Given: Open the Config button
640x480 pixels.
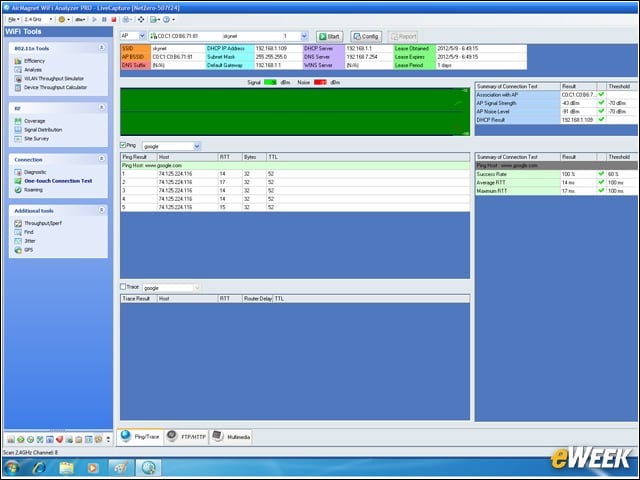Looking at the screenshot, I should (x=366, y=36).
